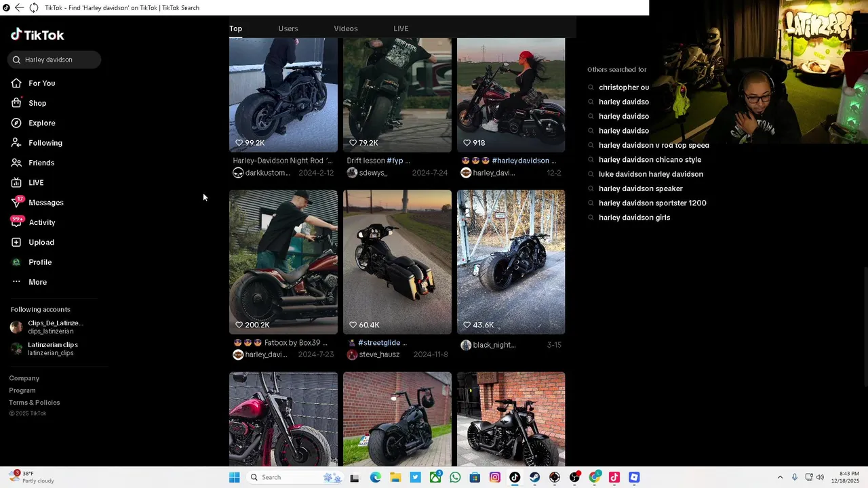The image size is (868, 488).
Task: Search suggestion harley davidson speaker
Action: pos(641,188)
